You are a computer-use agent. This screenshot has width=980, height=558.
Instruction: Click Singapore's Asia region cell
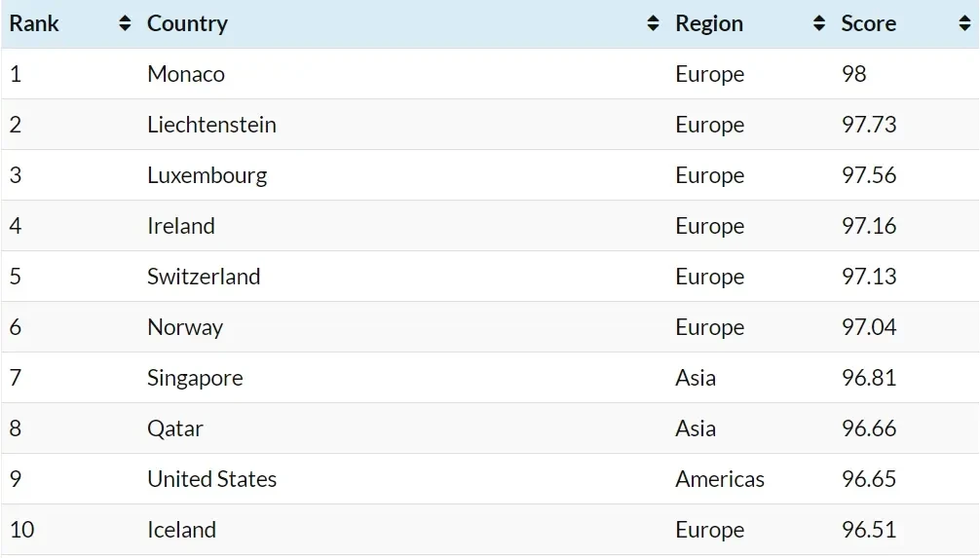tap(696, 378)
